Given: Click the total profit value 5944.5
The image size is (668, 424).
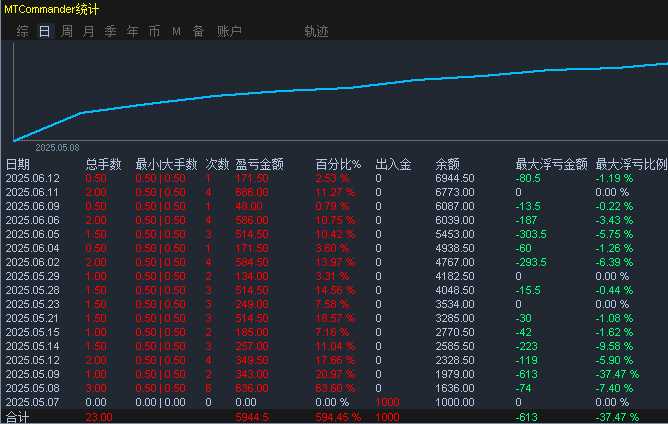Looking at the screenshot, I should [252, 417].
